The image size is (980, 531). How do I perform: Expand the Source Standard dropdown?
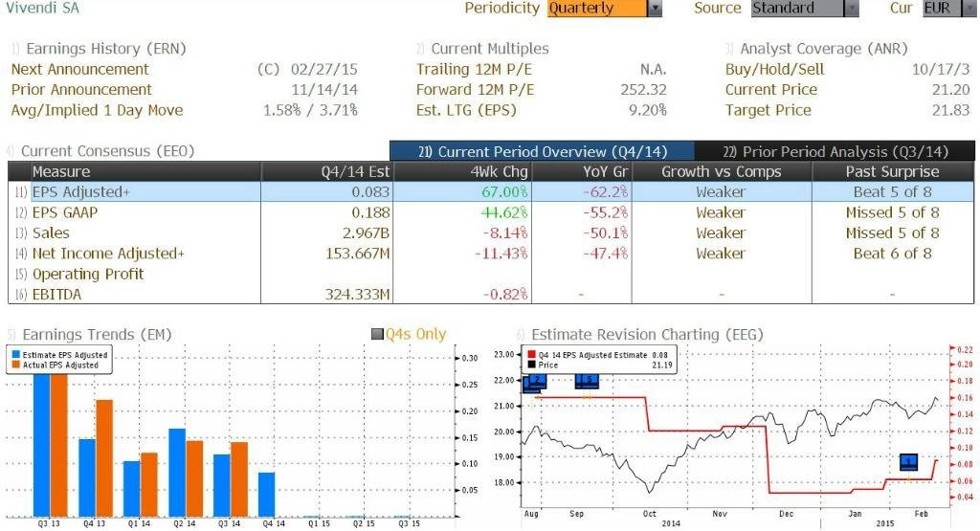(851, 9)
